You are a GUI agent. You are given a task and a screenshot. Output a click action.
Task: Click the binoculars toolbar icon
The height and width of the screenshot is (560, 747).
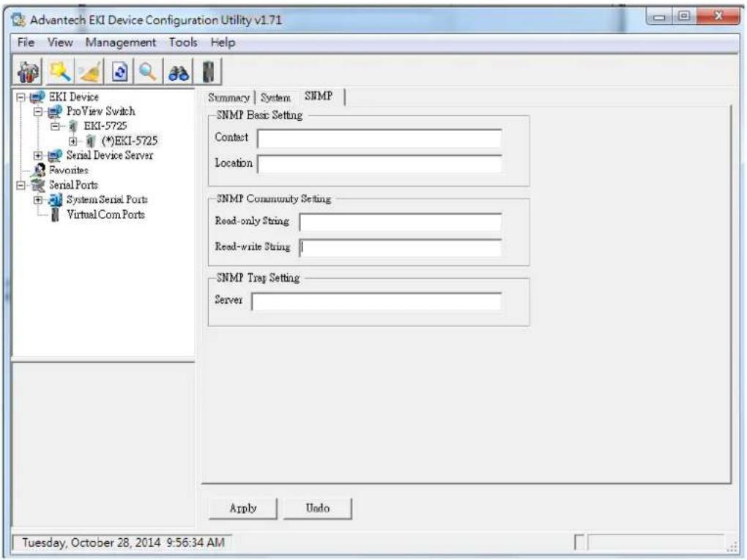[178, 72]
